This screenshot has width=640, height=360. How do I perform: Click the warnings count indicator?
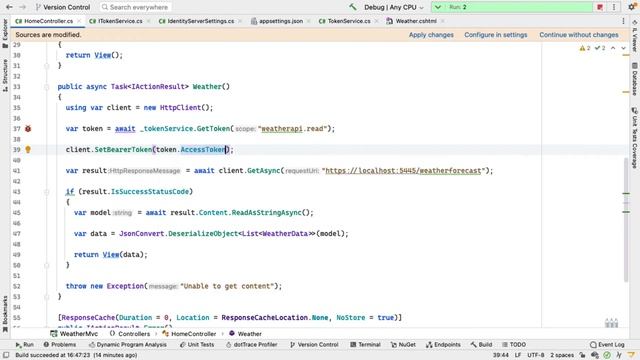[x=585, y=48]
